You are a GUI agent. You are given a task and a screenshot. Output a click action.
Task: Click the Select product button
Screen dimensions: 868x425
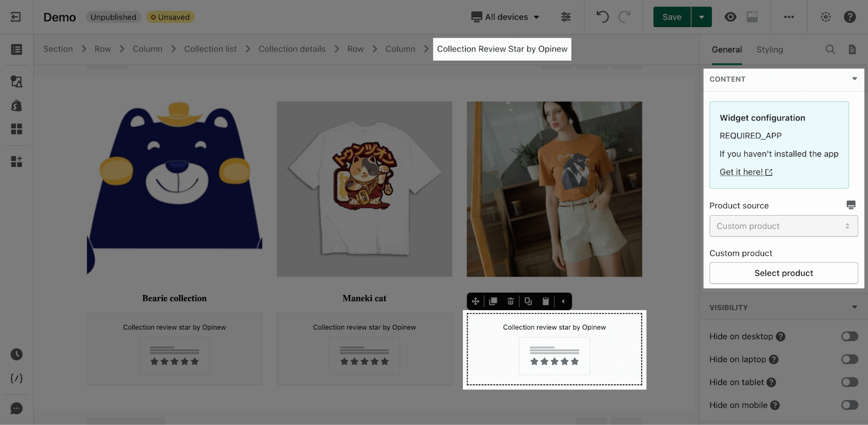click(x=783, y=273)
